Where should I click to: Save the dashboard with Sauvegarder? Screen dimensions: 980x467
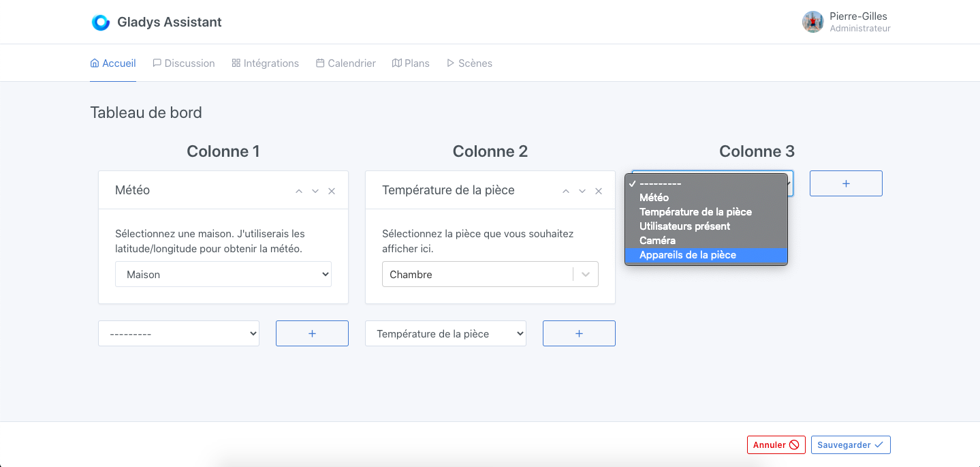tap(850, 445)
